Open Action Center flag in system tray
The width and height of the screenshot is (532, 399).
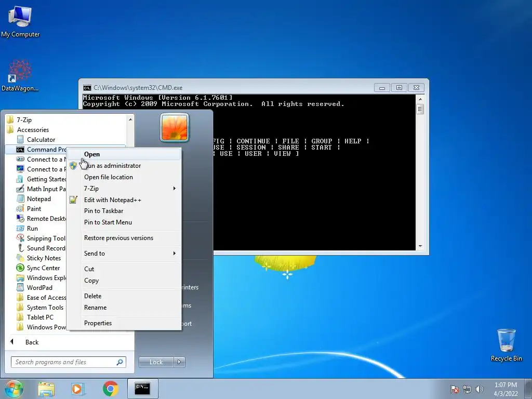pos(455,389)
